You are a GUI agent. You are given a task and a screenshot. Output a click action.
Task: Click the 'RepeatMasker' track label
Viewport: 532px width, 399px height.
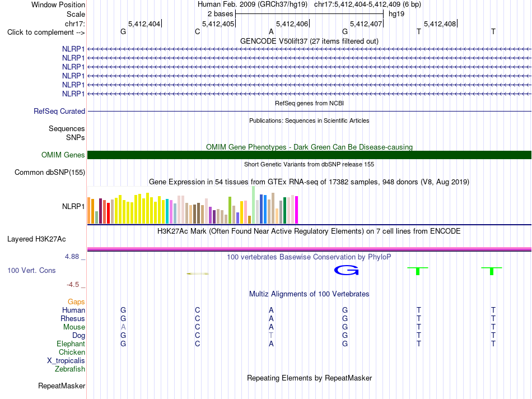pyautogui.click(x=62, y=386)
